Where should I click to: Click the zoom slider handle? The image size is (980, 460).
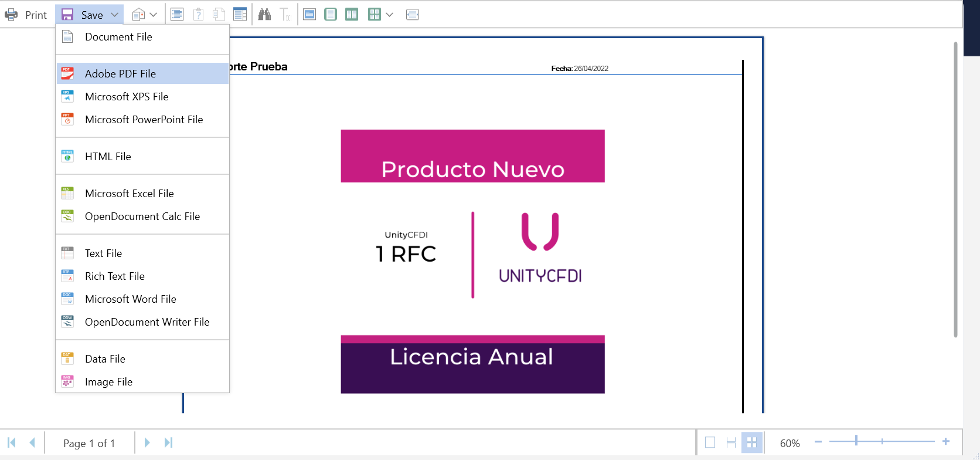(856, 441)
